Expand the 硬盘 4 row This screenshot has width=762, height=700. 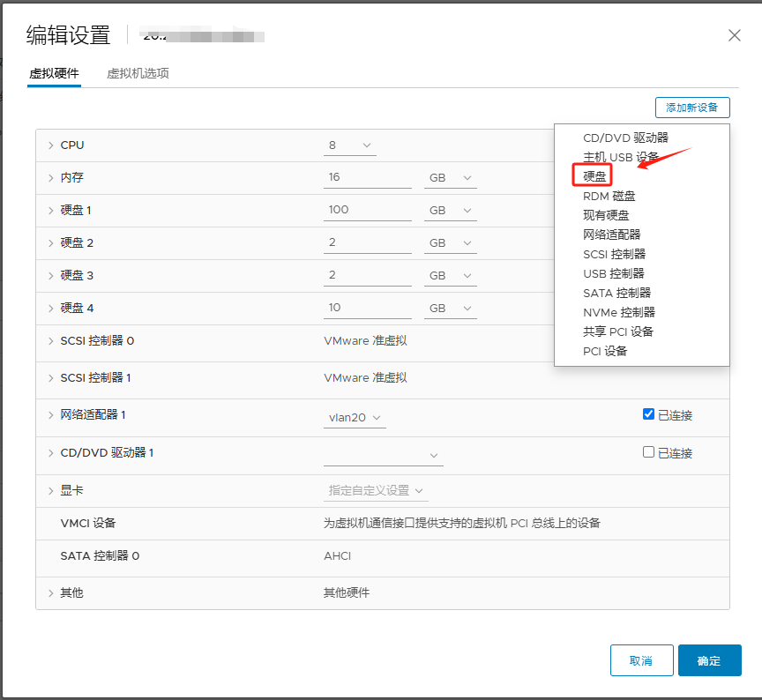[50, 308]
